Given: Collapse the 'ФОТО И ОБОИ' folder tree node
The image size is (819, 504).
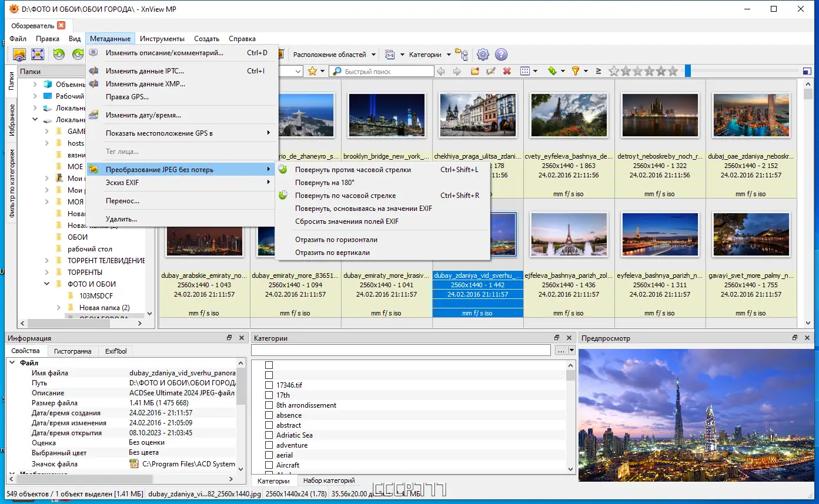Looking at the screenshot, I should coord(47,284).
